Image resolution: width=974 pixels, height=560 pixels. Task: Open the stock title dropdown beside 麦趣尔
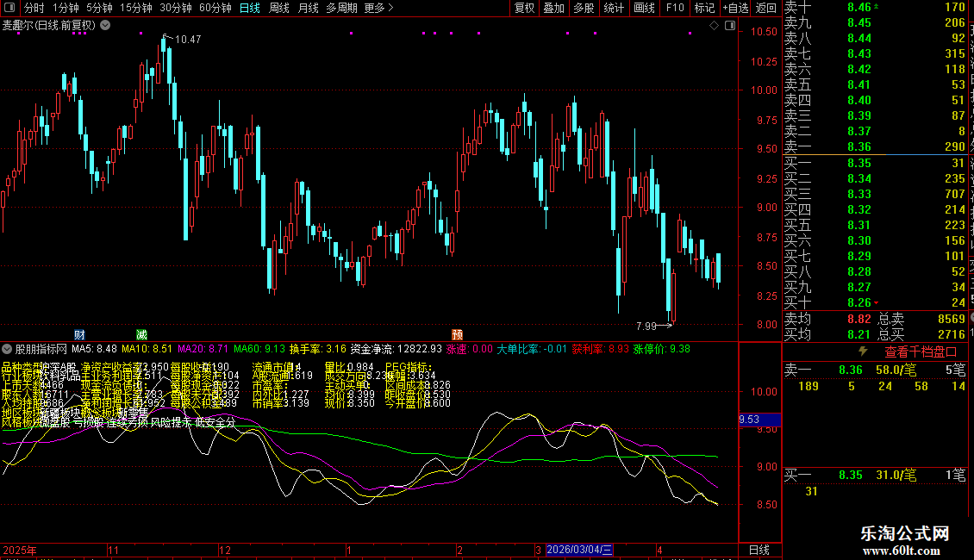coord(106,26)
